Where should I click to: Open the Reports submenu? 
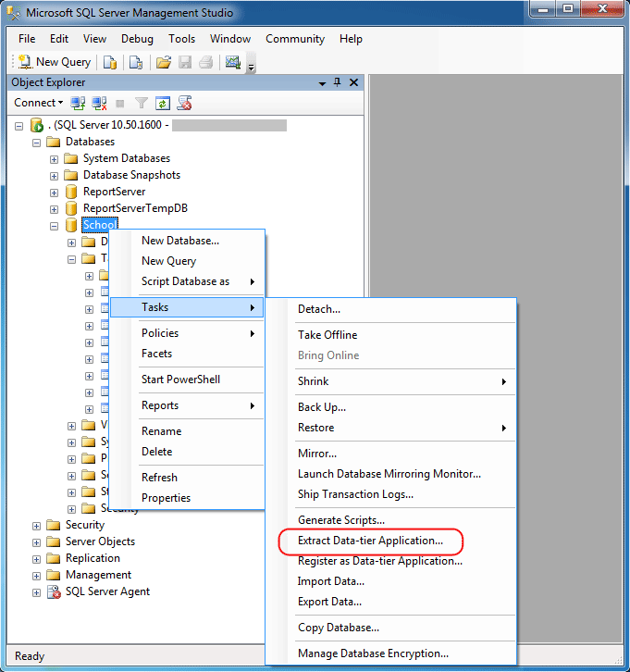187,405
